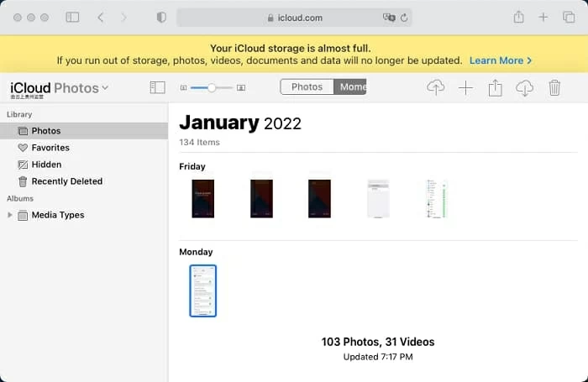Click the plus add-to-album icon
The height and width of the screenshot is (382, 588).
[465, 88]
